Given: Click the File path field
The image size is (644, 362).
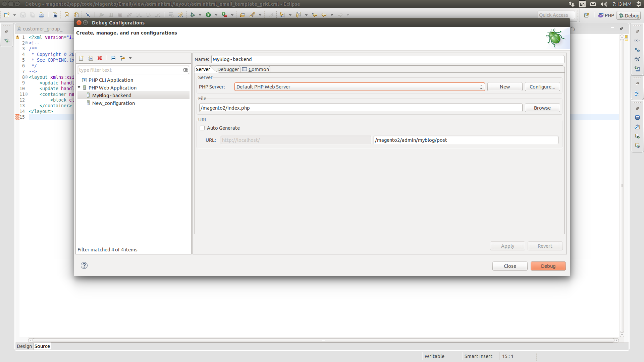Looking at the screenshot, I should pos(361,108).
